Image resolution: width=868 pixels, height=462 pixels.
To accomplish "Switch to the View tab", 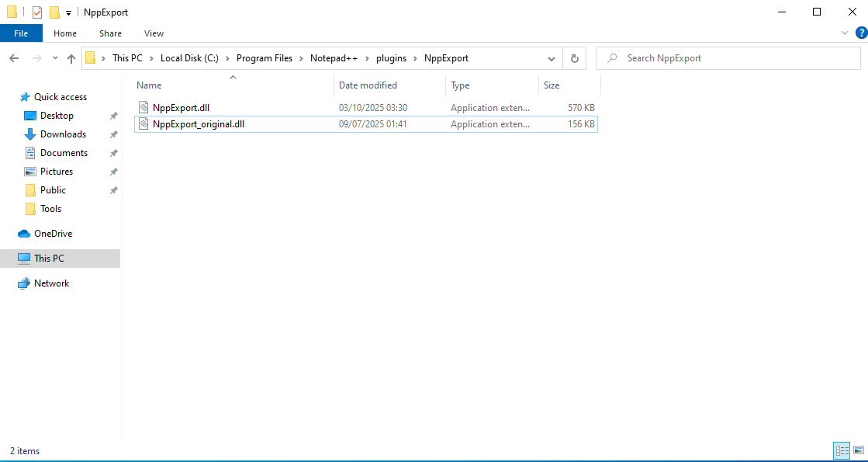I will pyautogui.click(x=154, y=33).
